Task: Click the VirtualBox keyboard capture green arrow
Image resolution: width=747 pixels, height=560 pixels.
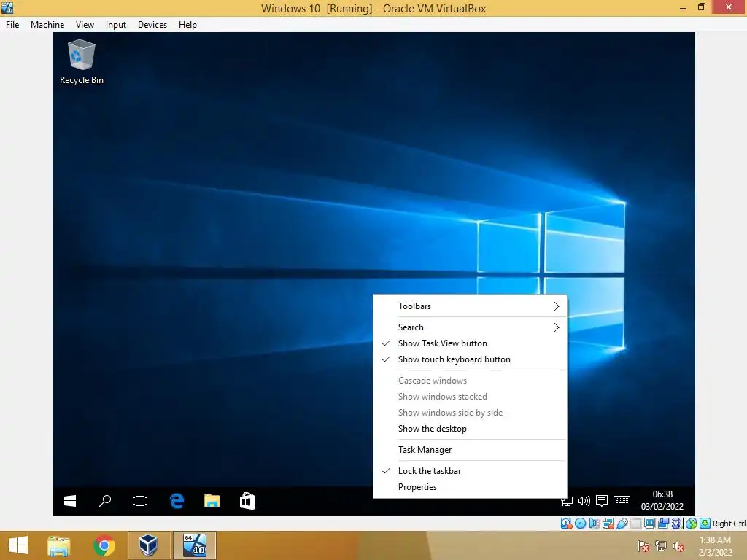Action: coord(705,524)
